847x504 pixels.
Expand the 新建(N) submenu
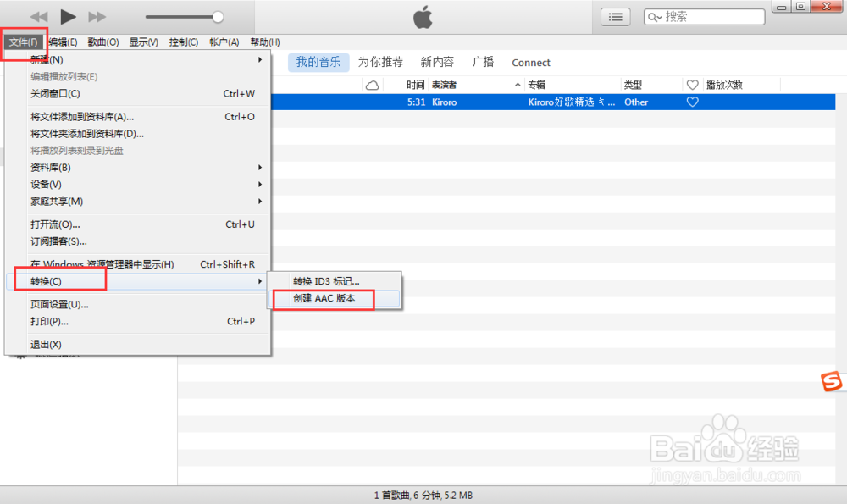pyautogui.click(x=138, y=59)
